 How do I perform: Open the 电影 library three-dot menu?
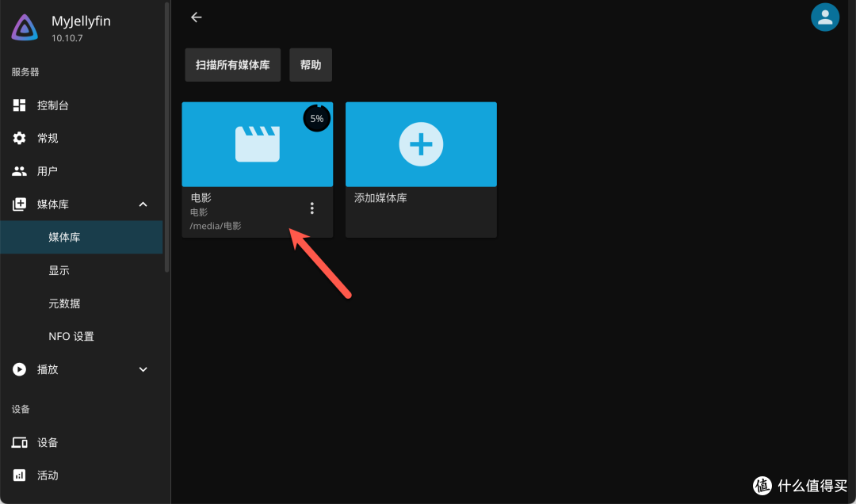311,208
